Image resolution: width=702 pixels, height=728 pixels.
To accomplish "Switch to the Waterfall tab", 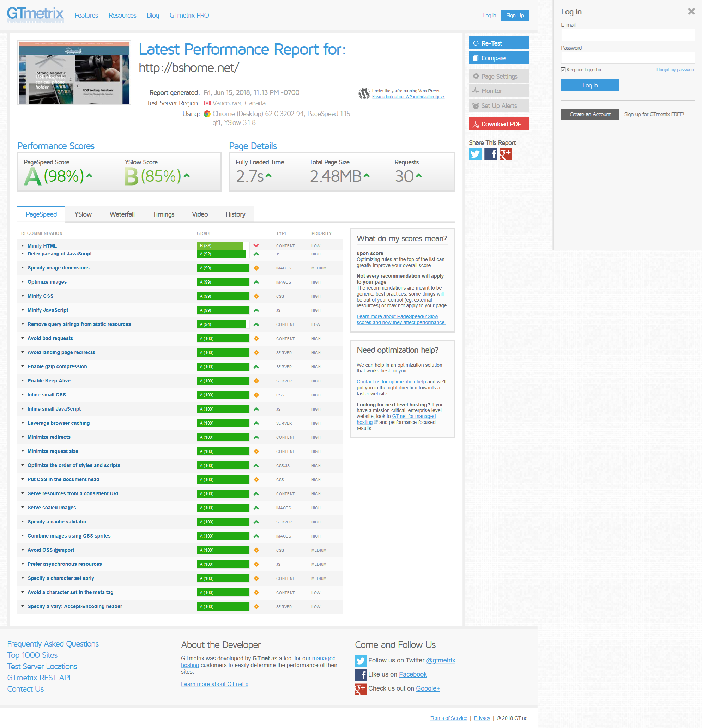I will [x=122, y=214].
